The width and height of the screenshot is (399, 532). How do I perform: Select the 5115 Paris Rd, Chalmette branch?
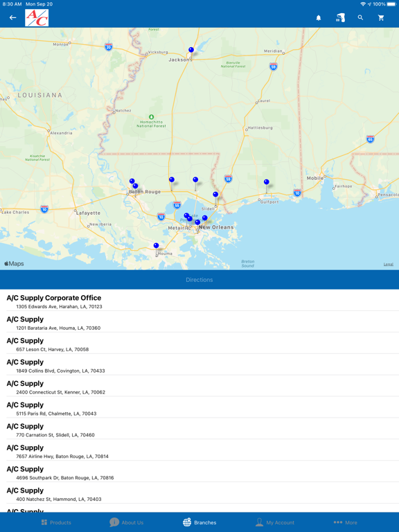click(199, 407)
